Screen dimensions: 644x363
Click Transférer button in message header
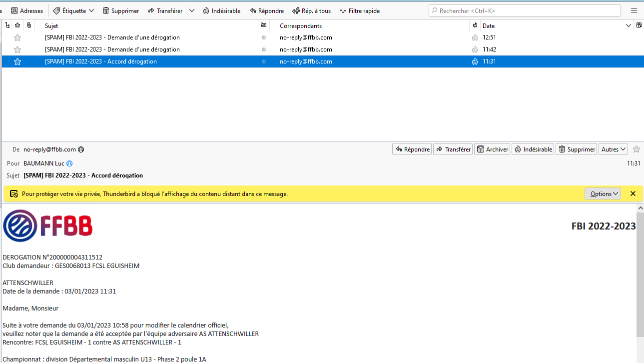(x=453, y=149)
